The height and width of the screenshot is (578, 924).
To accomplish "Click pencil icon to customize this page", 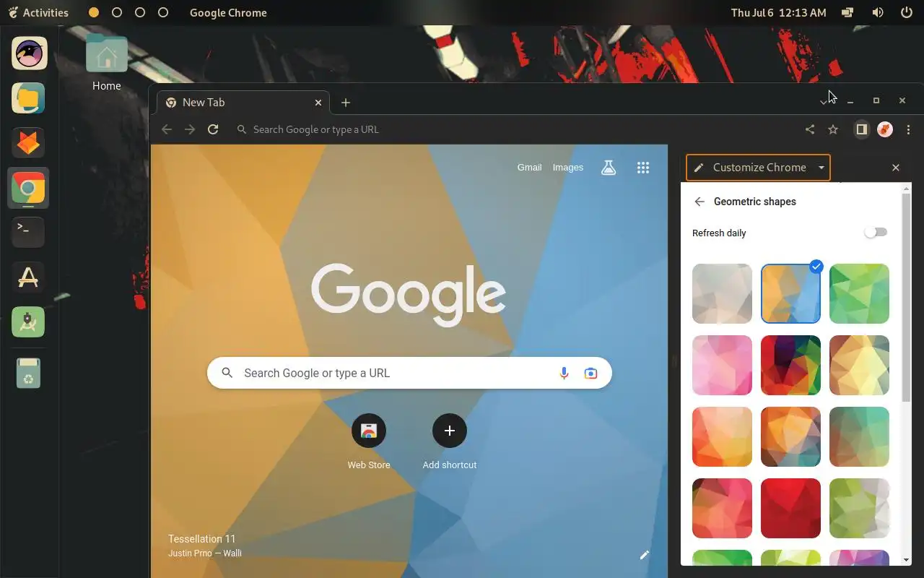I will (x=645, y=555).
